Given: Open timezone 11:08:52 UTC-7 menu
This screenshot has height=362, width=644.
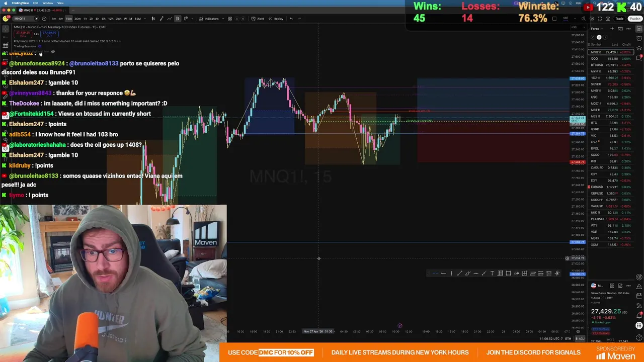Looking at the screenshot, I should point(551,339).
